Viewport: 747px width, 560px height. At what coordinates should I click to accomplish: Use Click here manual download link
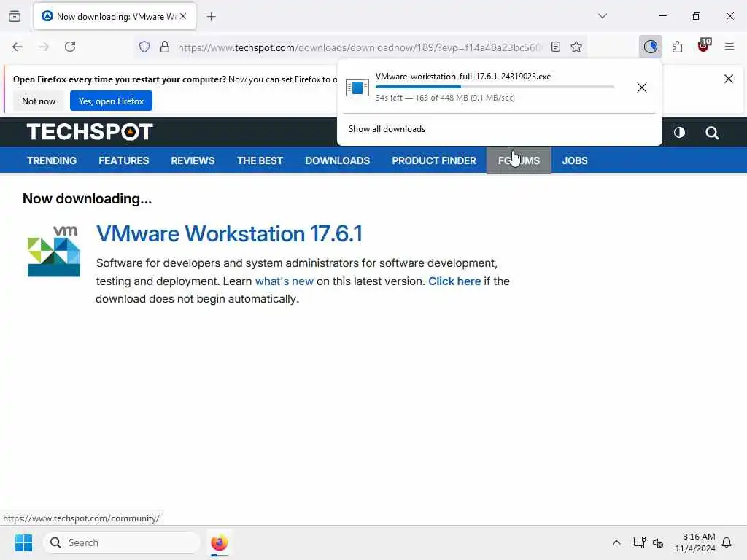[x=454, y=281]
